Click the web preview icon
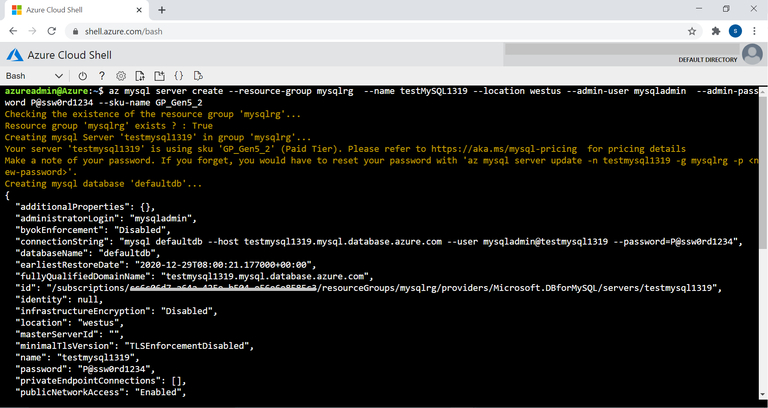The image size is (768, 408). (x=198, y=76)
